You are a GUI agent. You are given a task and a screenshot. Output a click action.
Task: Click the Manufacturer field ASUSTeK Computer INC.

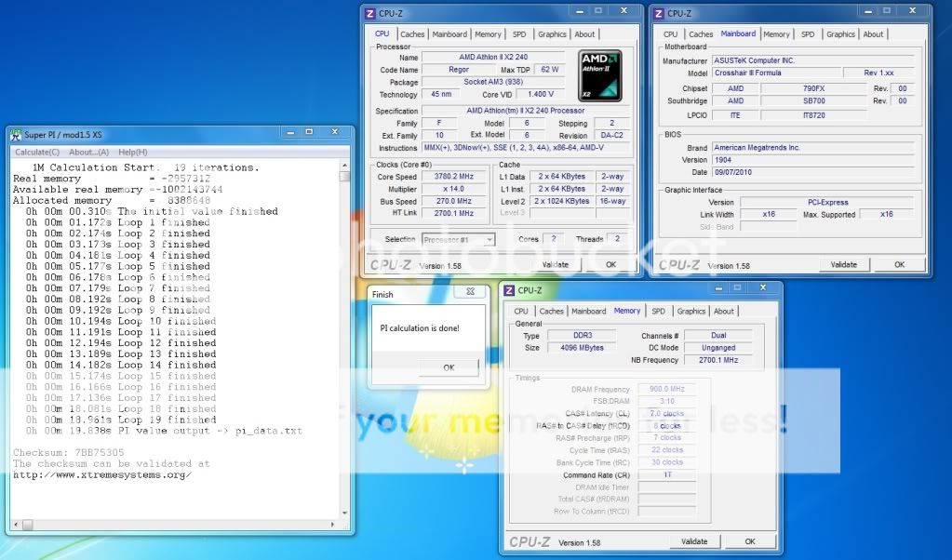(813, 60)
